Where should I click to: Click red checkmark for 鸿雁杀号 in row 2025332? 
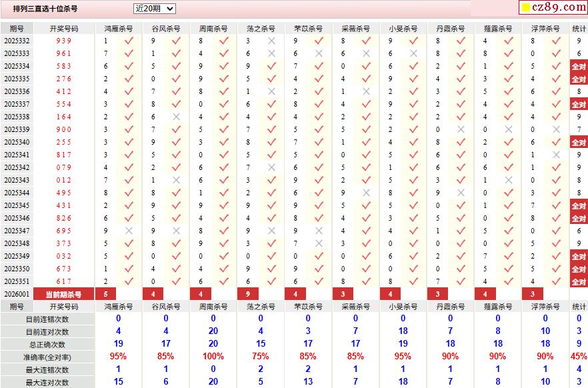click(x=129, y=41)
